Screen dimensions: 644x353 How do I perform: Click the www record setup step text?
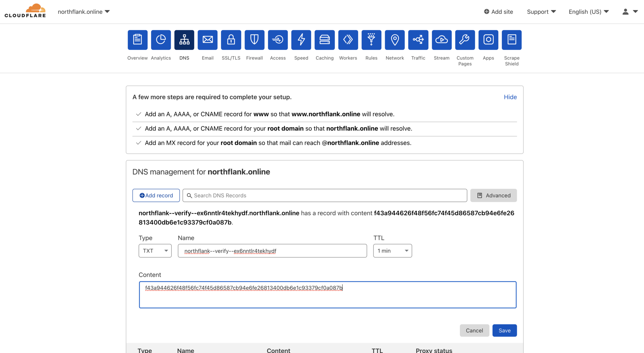point(270,114)
